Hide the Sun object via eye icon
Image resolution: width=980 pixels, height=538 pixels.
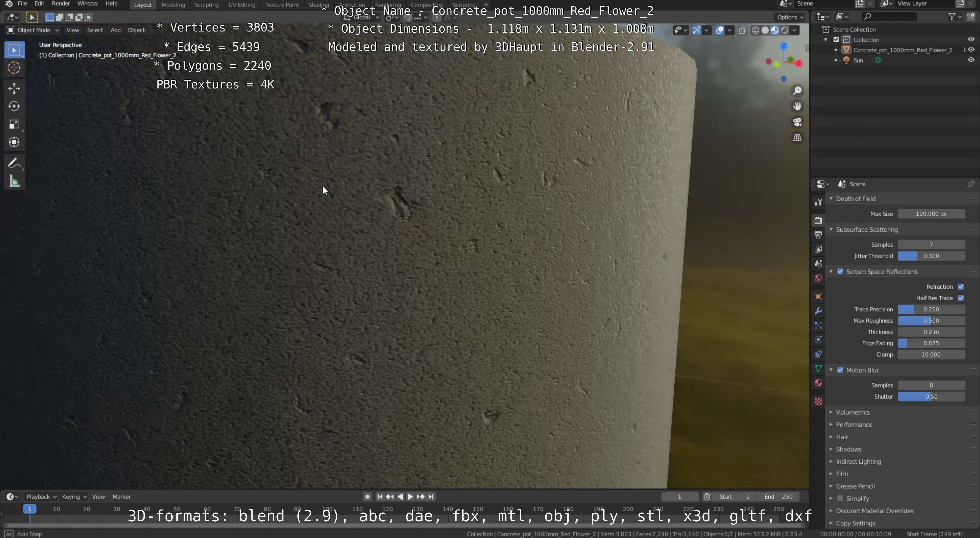point(971,60)
